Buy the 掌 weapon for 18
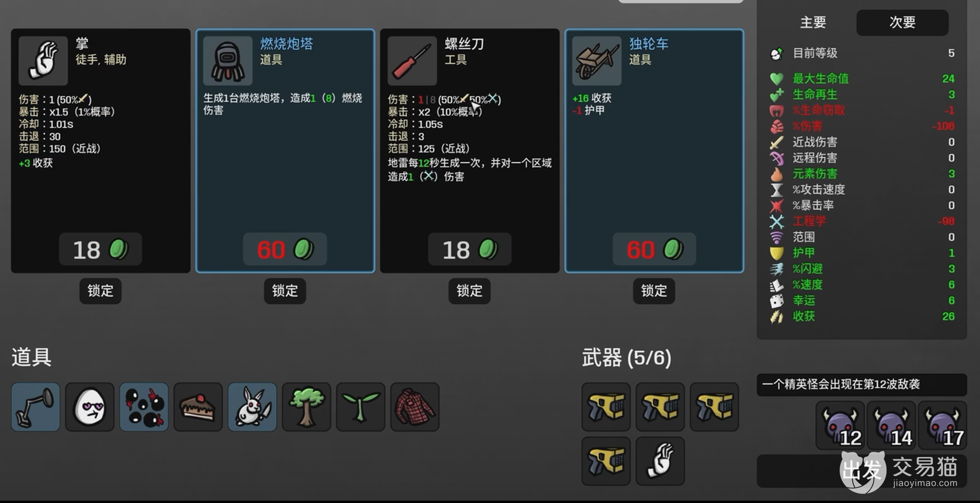The width and height of the screenshot is (980, 503). point(100,249)
